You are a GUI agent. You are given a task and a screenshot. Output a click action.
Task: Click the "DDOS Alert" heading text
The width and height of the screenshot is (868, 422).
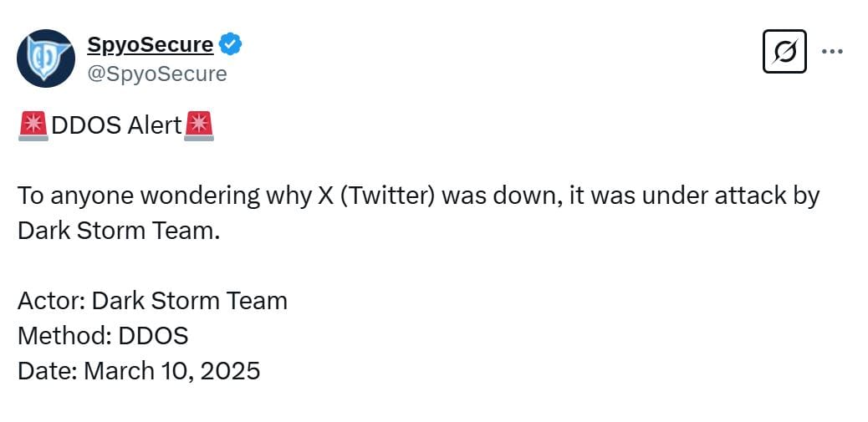pyautogui.click(x=117, y=126)
